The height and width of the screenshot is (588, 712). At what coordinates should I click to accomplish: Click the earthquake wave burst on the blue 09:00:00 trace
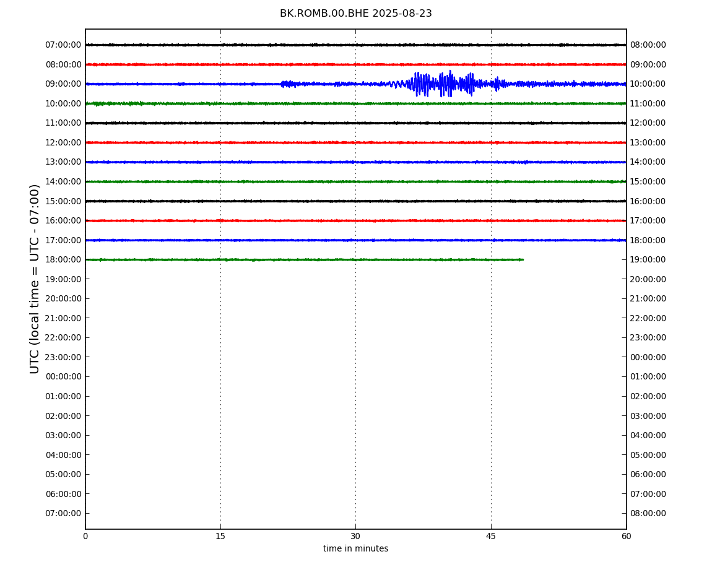pos(445,84)
